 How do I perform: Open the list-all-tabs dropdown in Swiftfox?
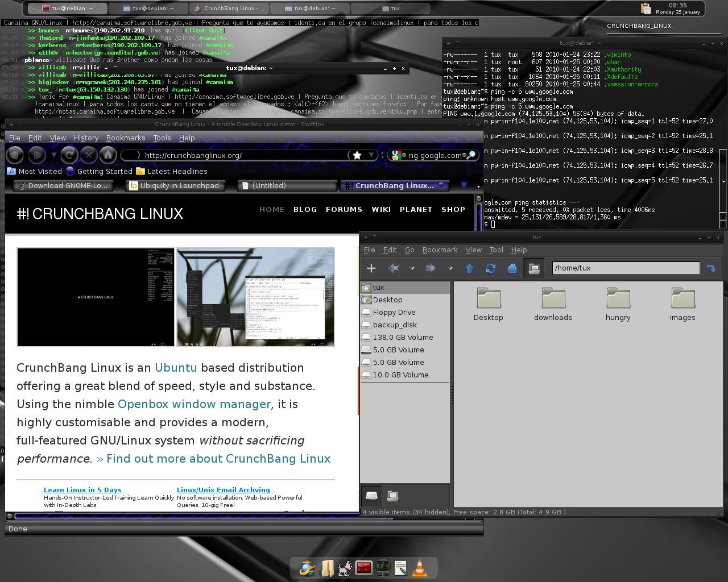click(x=464, y=185)
